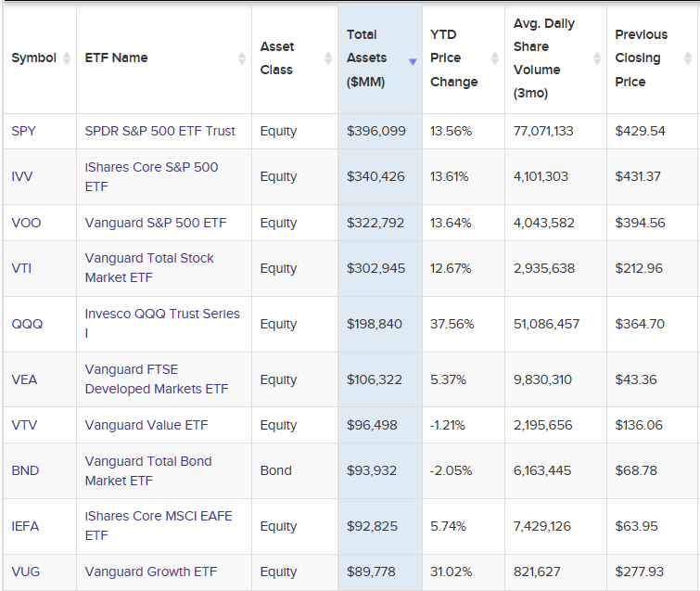Click the Total Assets ($MM) header text
The height and width of the screenshot is (591, 700).
click(366, 58)
